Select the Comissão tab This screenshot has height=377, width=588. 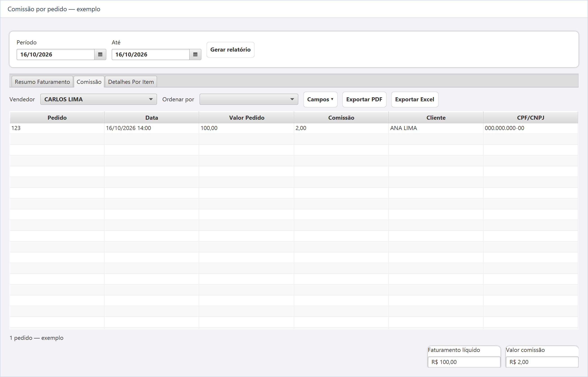pyautogui.click(x=89, y=82)
